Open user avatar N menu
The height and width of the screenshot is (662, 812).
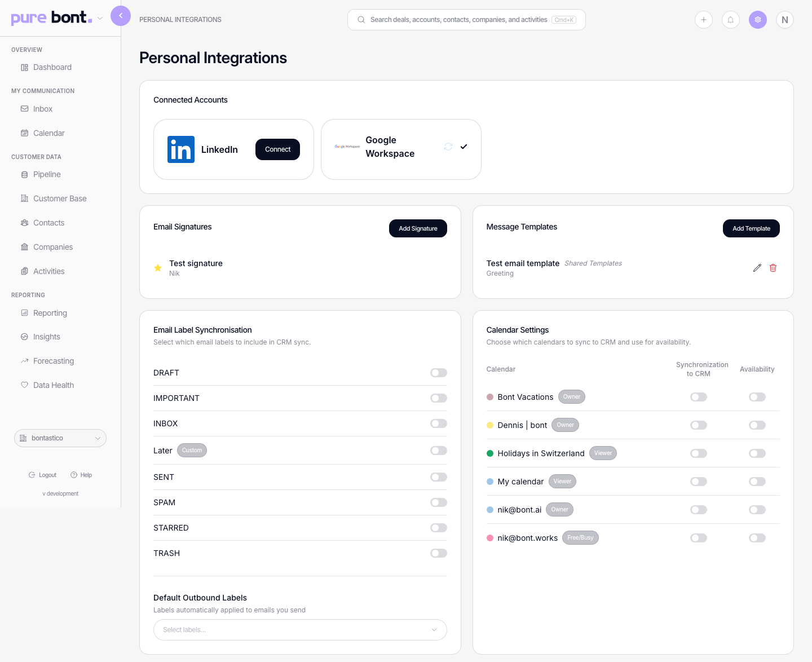[x=785, y=20]
